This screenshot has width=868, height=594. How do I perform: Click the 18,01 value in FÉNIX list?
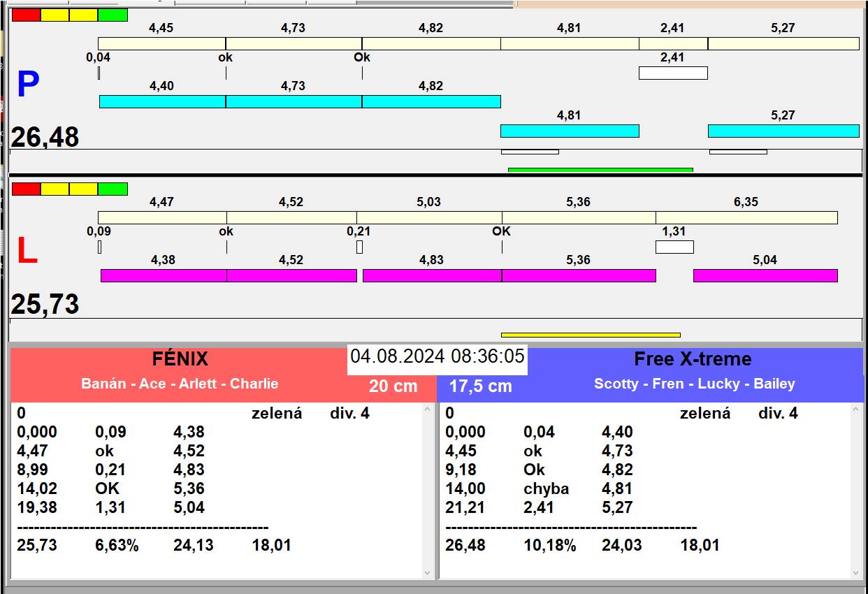[271, 546]
